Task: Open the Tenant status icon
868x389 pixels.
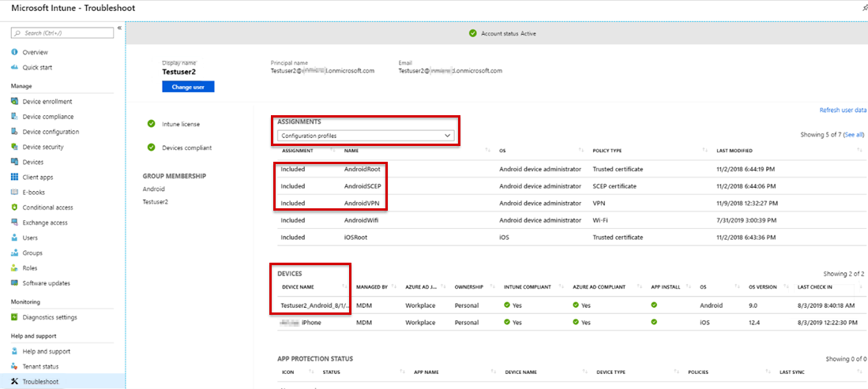Action: (x=15, y=366)
